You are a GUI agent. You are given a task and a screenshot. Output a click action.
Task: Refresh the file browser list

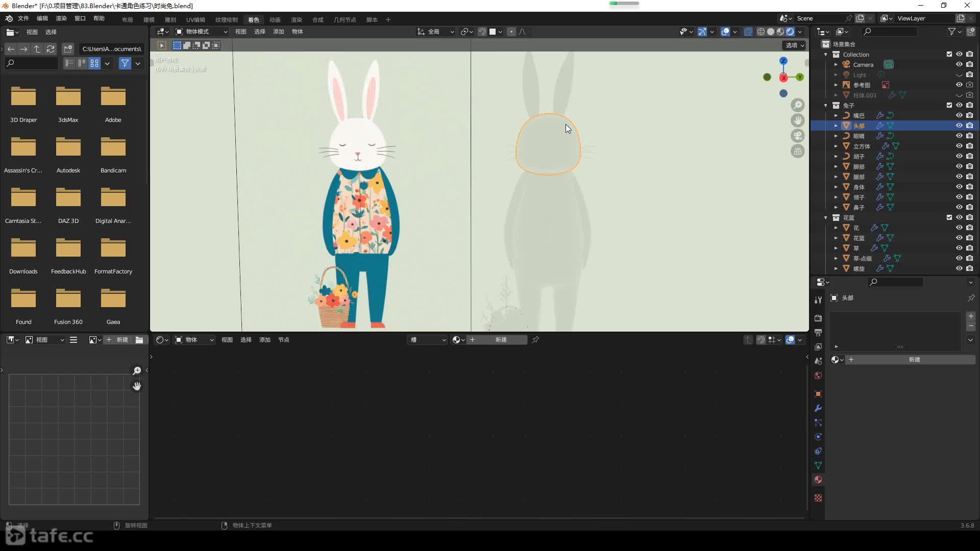click(51, 49)
